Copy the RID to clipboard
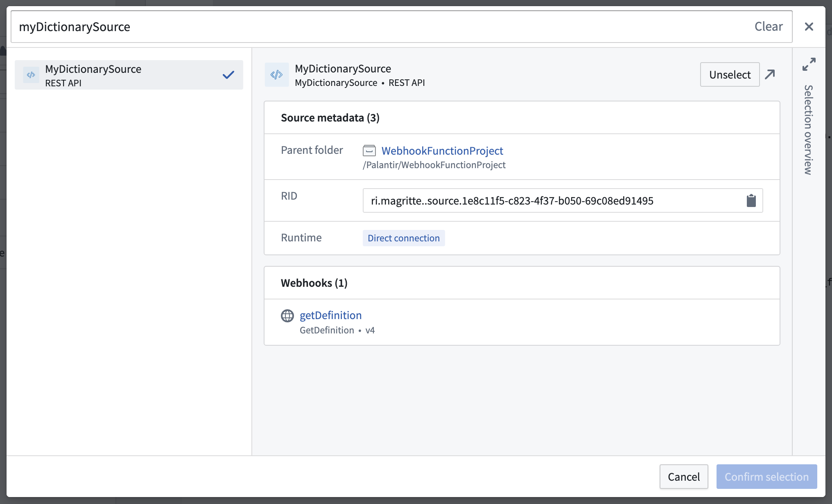Image resolution: width=832 pixels, height=504 pixels. pyautogui.click(x=751, y=200)
